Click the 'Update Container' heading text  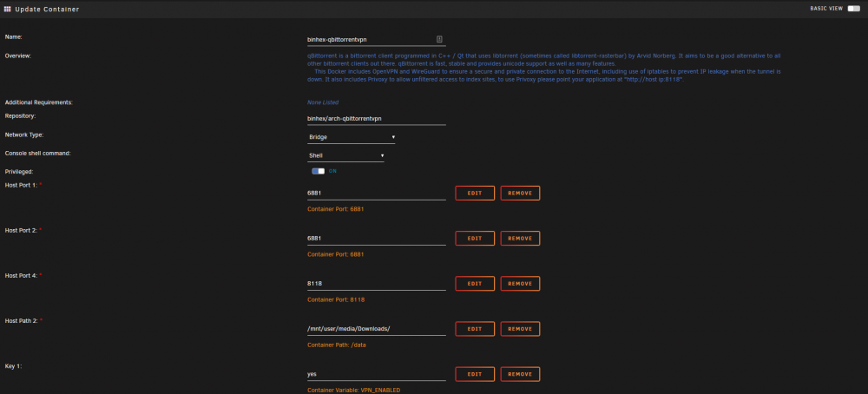coord(47,10)
